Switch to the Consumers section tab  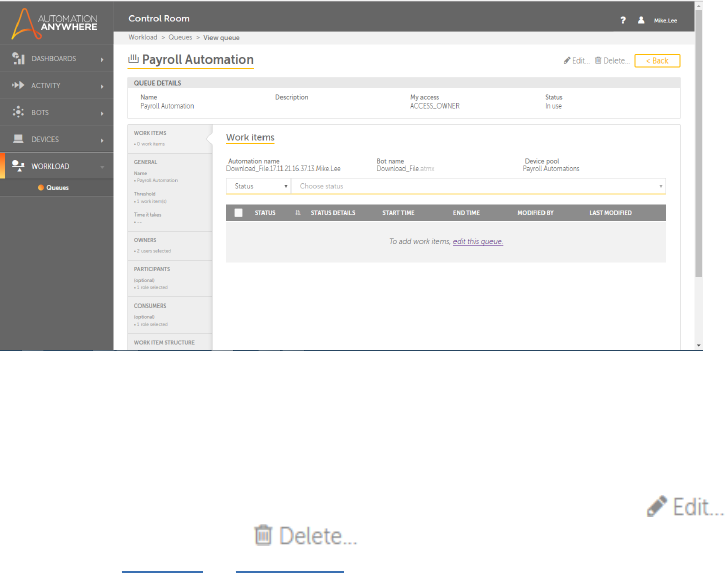[170, 315]
